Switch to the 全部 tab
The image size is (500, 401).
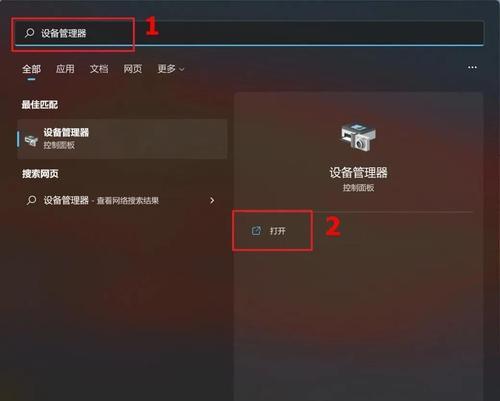pyautogui.click(x=31, y=69)
